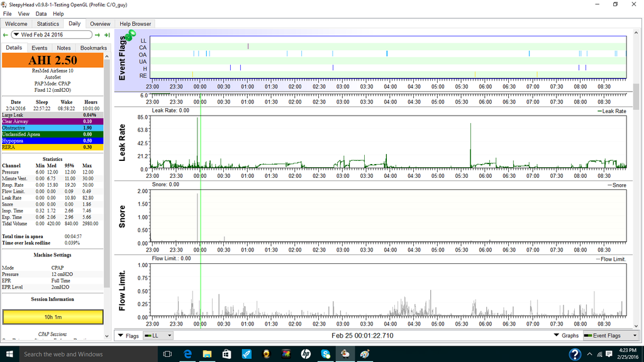Click the Snore legend label
The image size is (644, 362).
616,185
